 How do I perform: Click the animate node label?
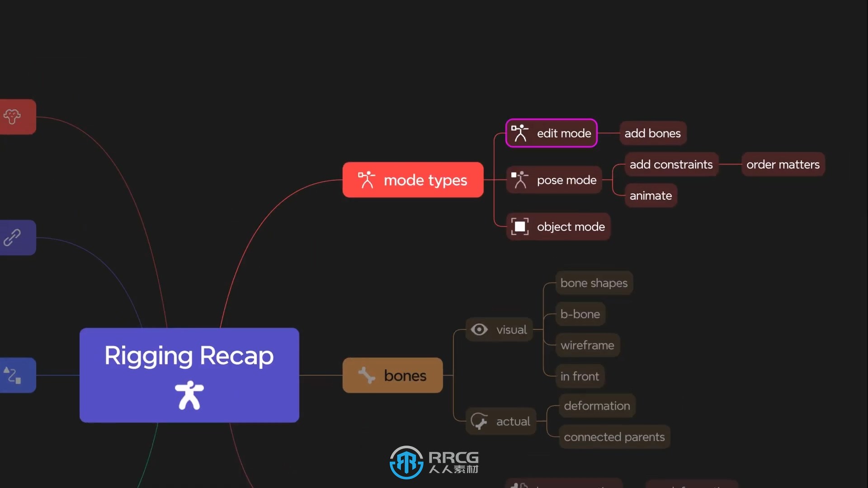coord(651,195)
